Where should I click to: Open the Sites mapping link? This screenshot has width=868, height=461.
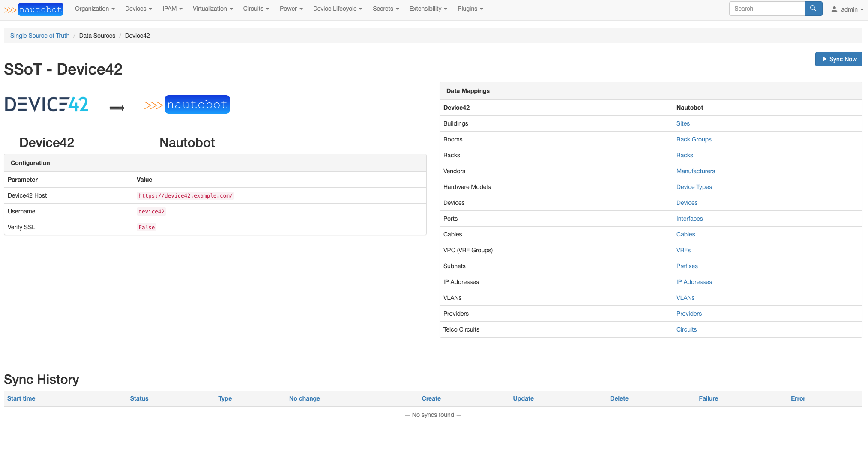[x=683, y=123]
